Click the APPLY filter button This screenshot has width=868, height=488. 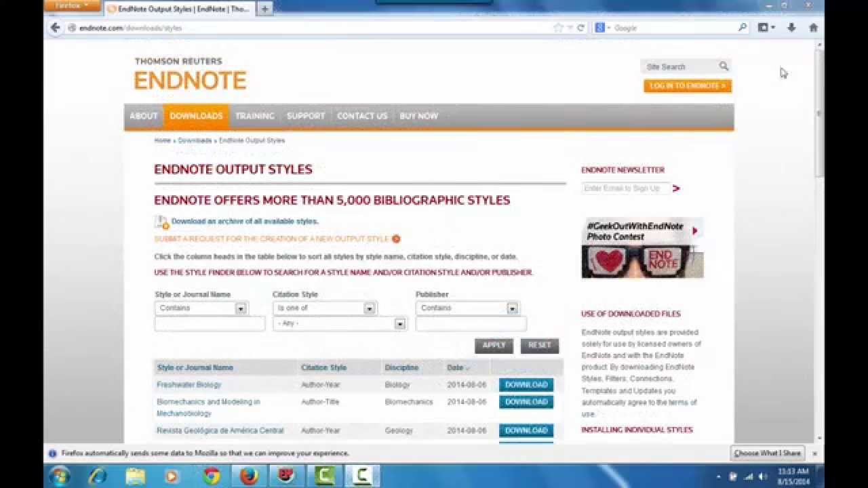coord(494,346)
